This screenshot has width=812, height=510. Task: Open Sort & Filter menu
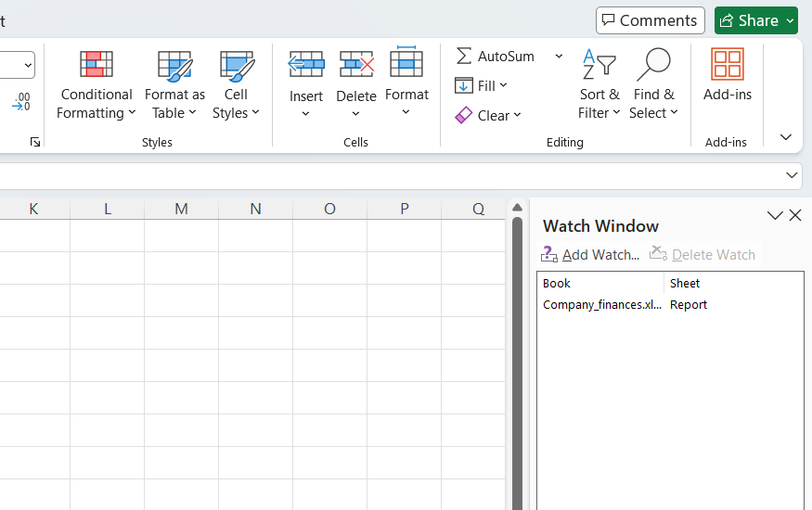pos(599,85)
